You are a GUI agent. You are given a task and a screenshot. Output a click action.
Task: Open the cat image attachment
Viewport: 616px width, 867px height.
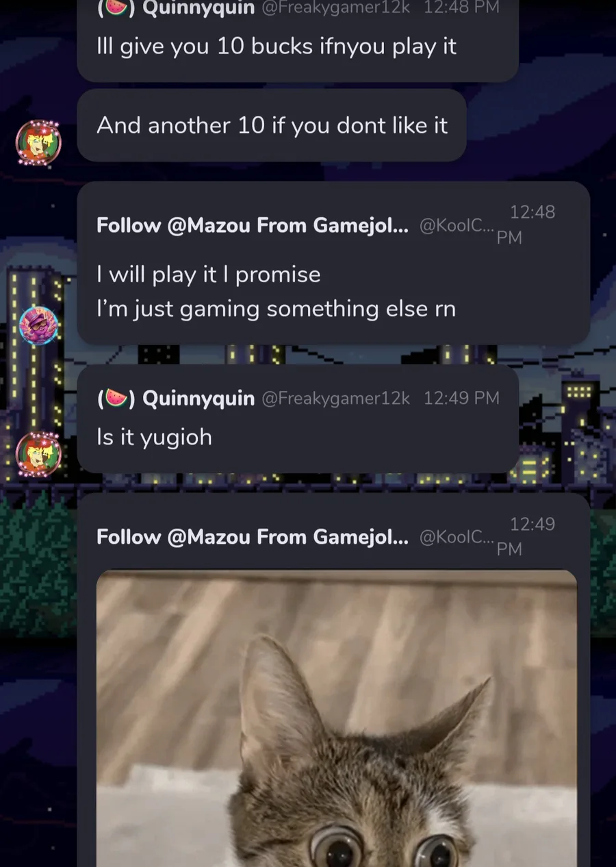337,718
